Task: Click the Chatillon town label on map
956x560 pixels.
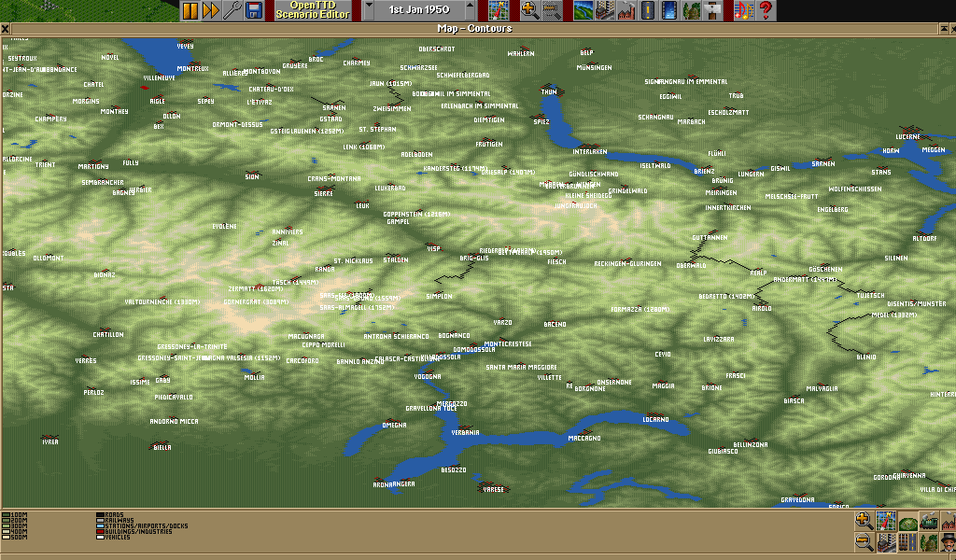Action: pos(108,334)
